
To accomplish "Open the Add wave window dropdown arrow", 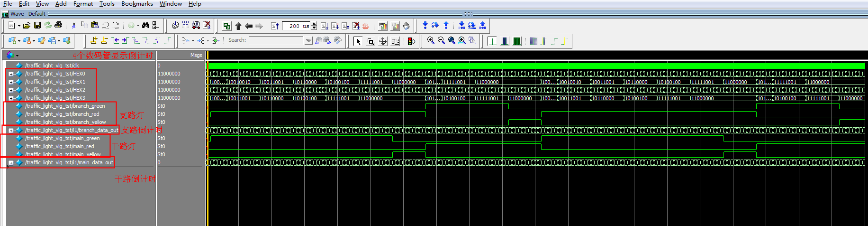I will click(19, 41).
